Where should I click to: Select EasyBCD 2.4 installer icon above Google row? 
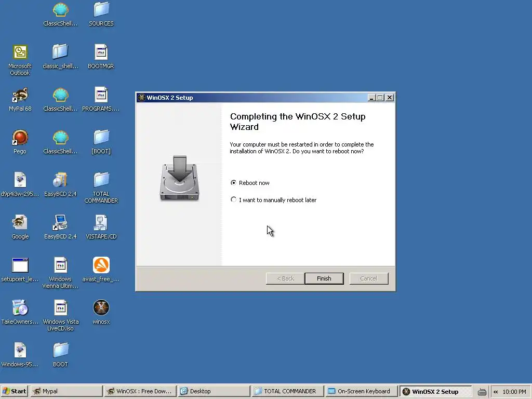60,184
